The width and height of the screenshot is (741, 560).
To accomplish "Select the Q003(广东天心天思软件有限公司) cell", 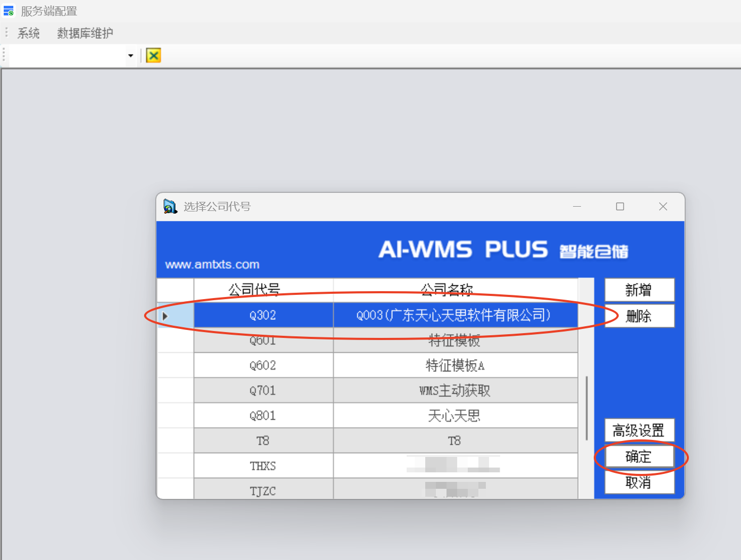I will (455, 315).
